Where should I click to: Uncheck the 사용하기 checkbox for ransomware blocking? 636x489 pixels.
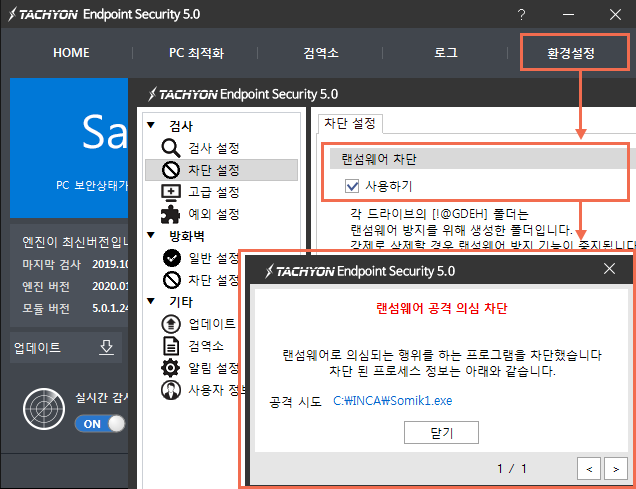tap(352, 186)
